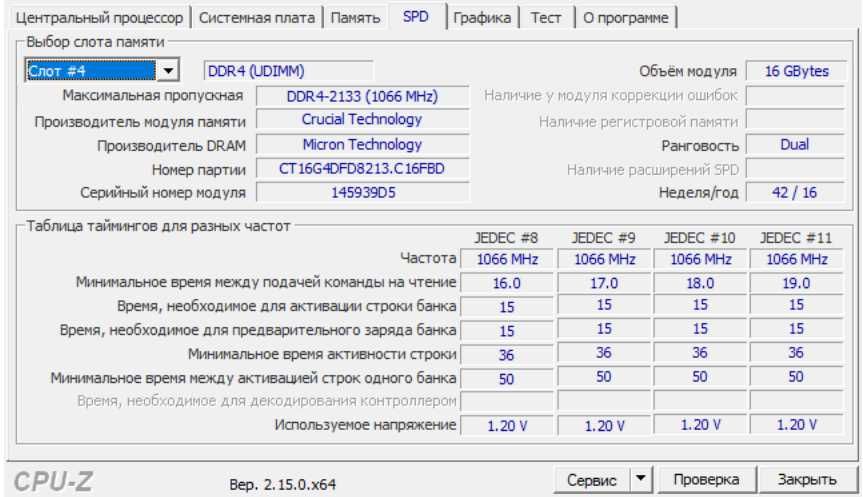Select the JEDEC #11 frequency 1066 MHz cell
863x497 pixels.
(797, 259)
